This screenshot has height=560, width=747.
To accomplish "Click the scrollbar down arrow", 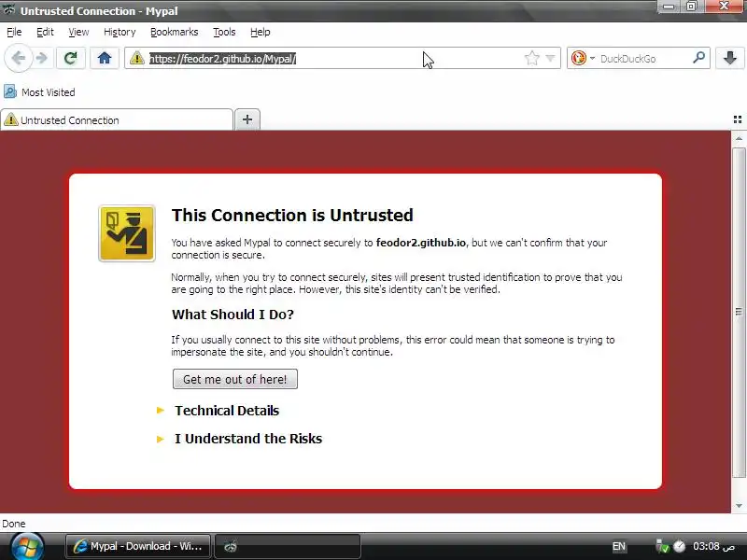I will [x=739, y=506].
